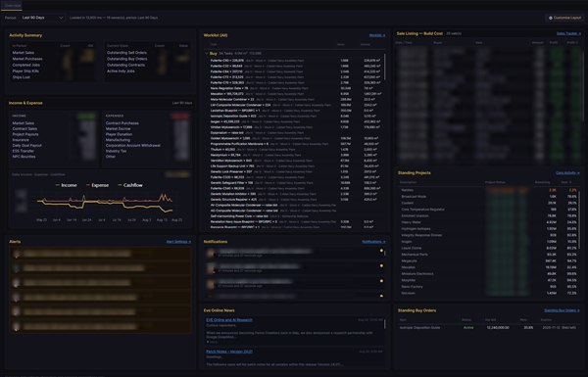Click the Income legend entry on chart

66,185
